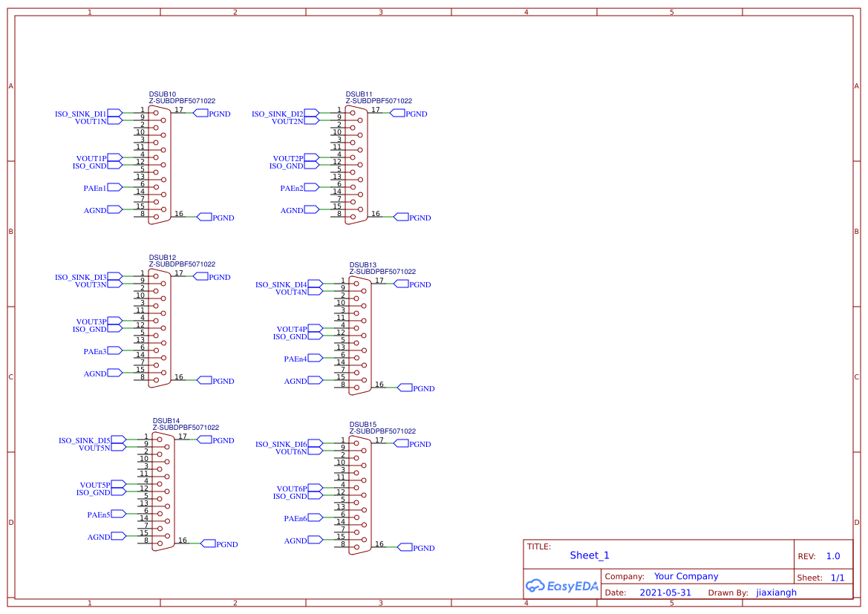Select the VOUT2N net label
The width and height of the screenshot is (868, 614).
tap(287, 121)
